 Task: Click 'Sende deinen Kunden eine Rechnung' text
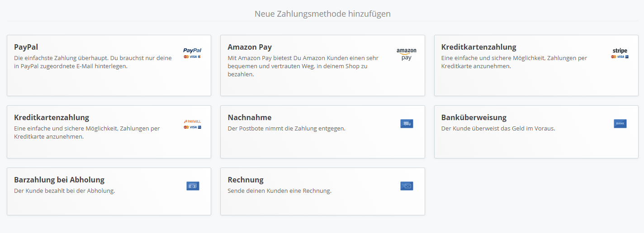coord(279,191)
